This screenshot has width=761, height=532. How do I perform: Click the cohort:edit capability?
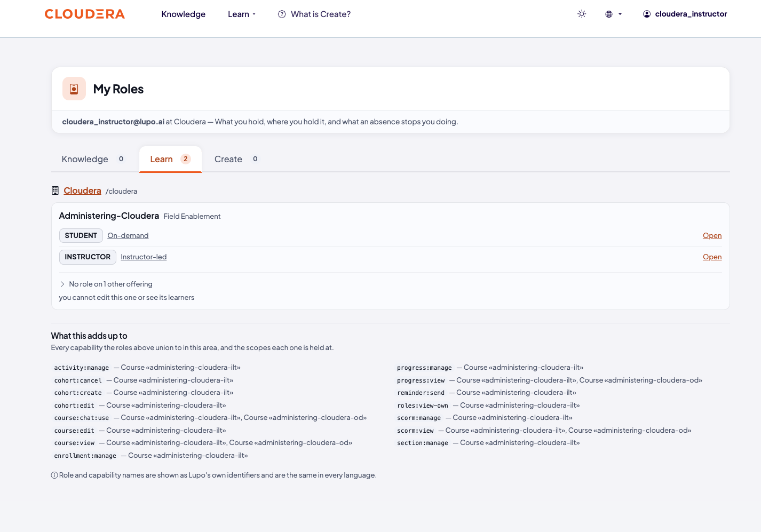click(x=74, y=406)
